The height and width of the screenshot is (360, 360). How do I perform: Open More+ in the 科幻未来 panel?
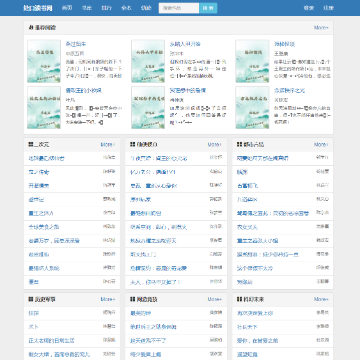321,299
